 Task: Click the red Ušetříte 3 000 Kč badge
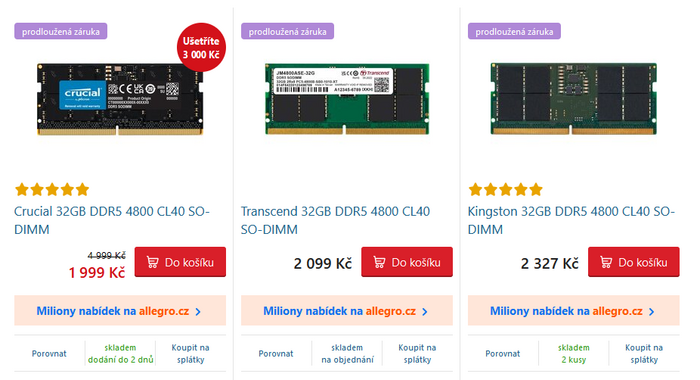click(x=201, y=47)
